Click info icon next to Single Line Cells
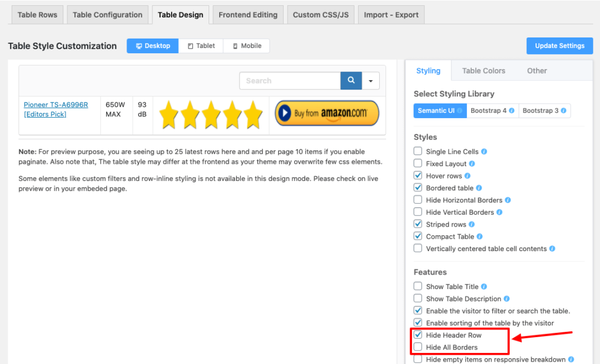Image resolution: width=600 pixels, height=364 pixels. coord(484,152)
